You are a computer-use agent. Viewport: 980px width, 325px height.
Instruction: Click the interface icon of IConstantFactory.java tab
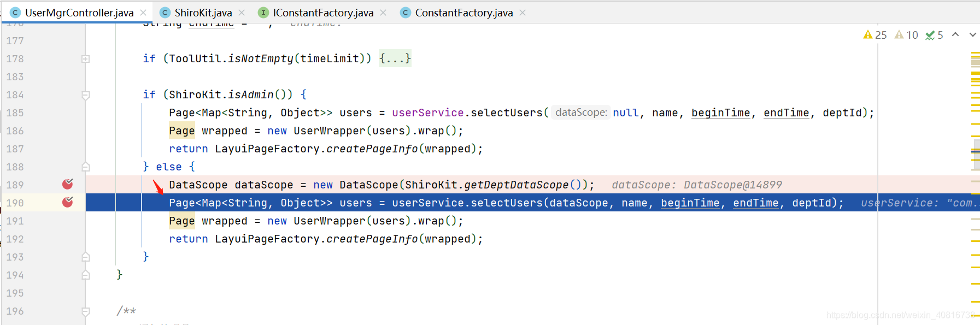(263, 13)
